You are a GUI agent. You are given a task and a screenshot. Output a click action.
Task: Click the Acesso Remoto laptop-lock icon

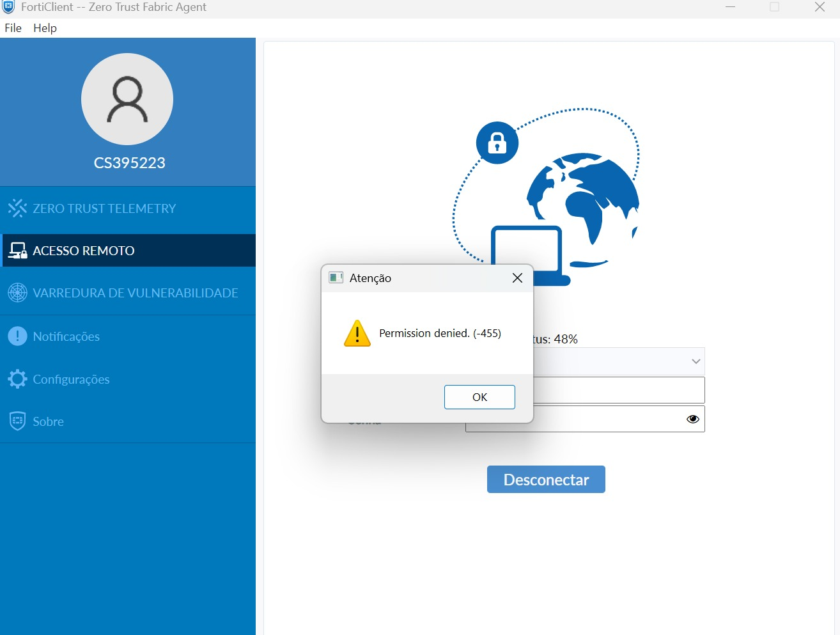tap(17, 250)
